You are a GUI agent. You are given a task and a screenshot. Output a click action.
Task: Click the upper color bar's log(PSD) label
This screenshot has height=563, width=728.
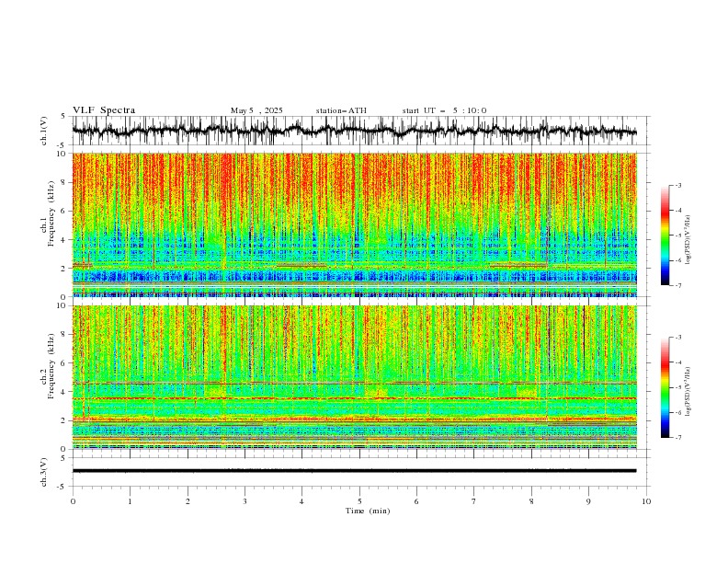(x=688, y=240)
